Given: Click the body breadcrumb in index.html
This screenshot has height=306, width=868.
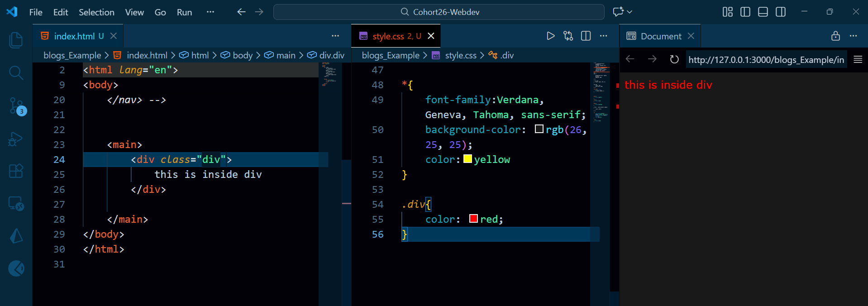Looking at the screenshot, I should pos(242,55).
